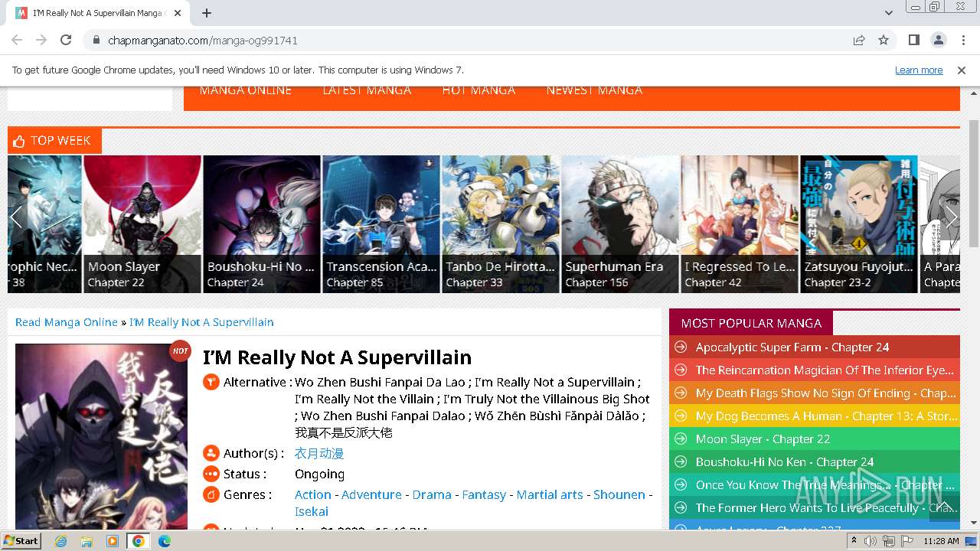Click arrow icon beside Apocalyptic Super Farm
This screenshot has width=980, height=551.
point(679,347)
